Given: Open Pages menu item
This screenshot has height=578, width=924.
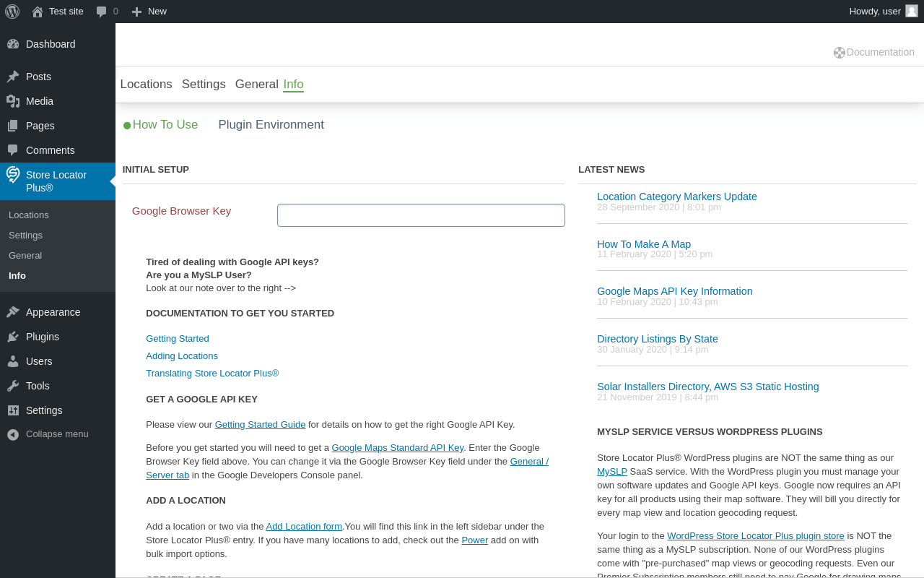Looking at the screenshot, I should (40, 126).
